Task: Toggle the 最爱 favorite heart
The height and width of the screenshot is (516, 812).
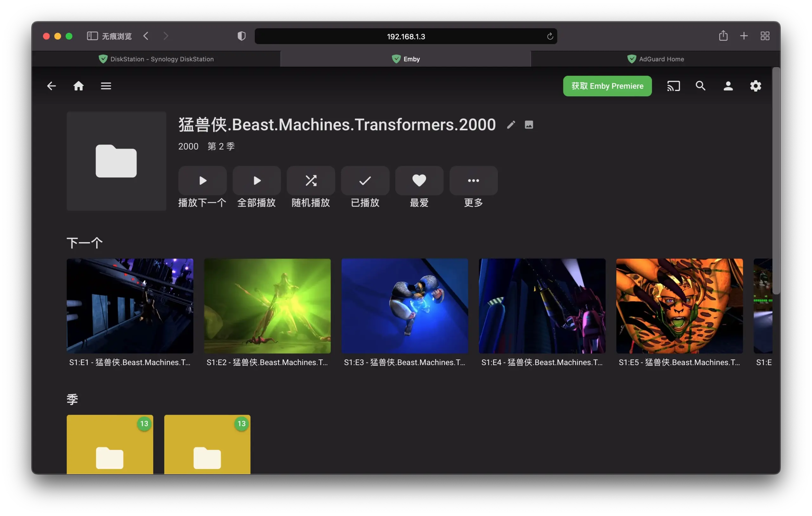Action: pos(419,180)
